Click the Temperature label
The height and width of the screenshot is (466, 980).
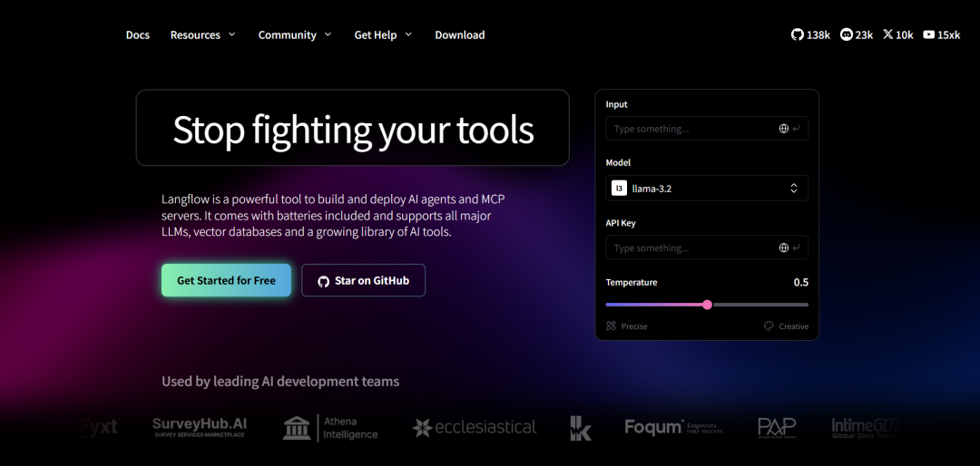[632, 282]
